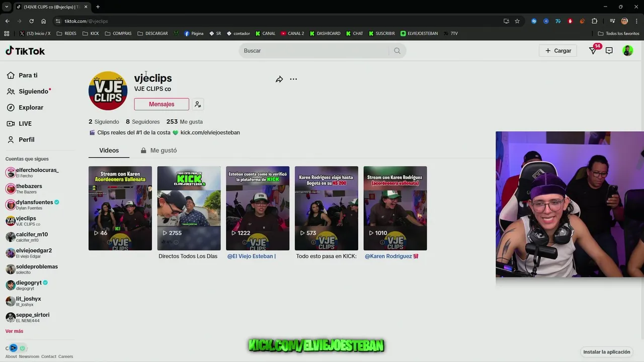
Task: Go back with the browser back arrow
Action: [7, 21]
